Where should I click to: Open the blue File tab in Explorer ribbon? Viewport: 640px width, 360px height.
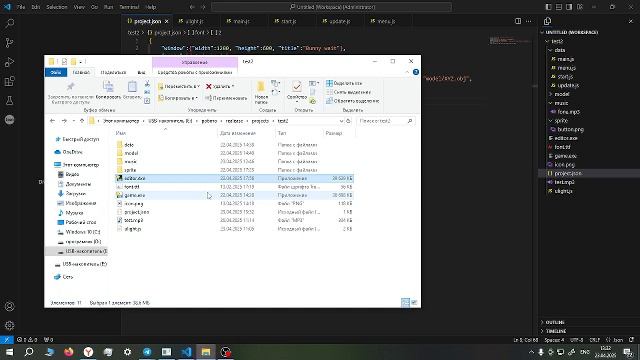pyautogui.click(x=56, y=72)
